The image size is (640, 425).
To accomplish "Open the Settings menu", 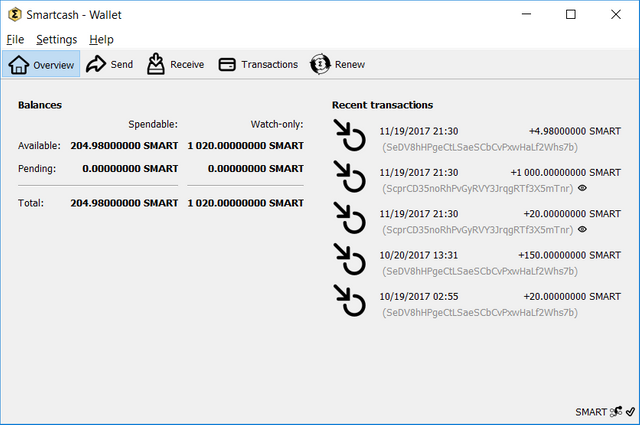I will 56,40.
